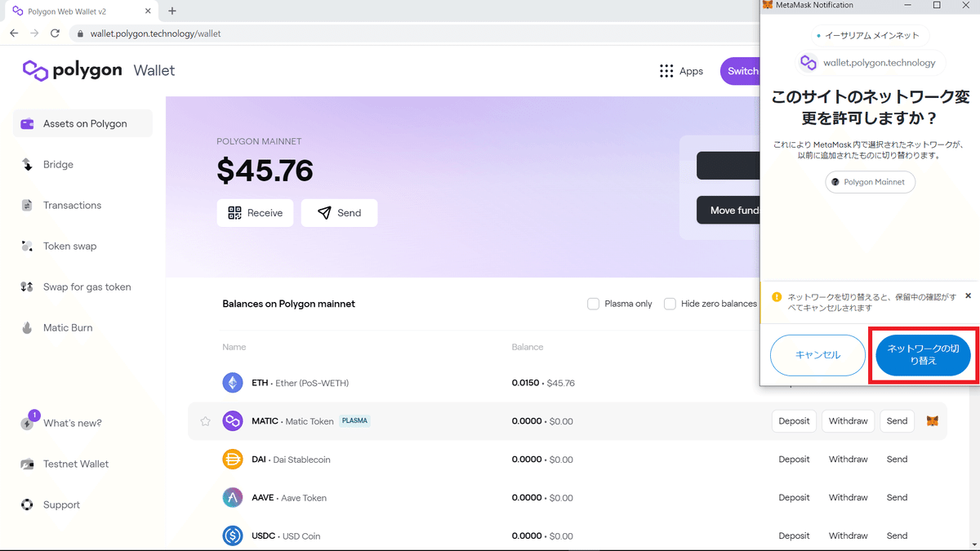Image resolution: width=980 pixels, height=551 pixels.
Task: Open Assets on Polygon in sidebar
Action: point(82,124)
